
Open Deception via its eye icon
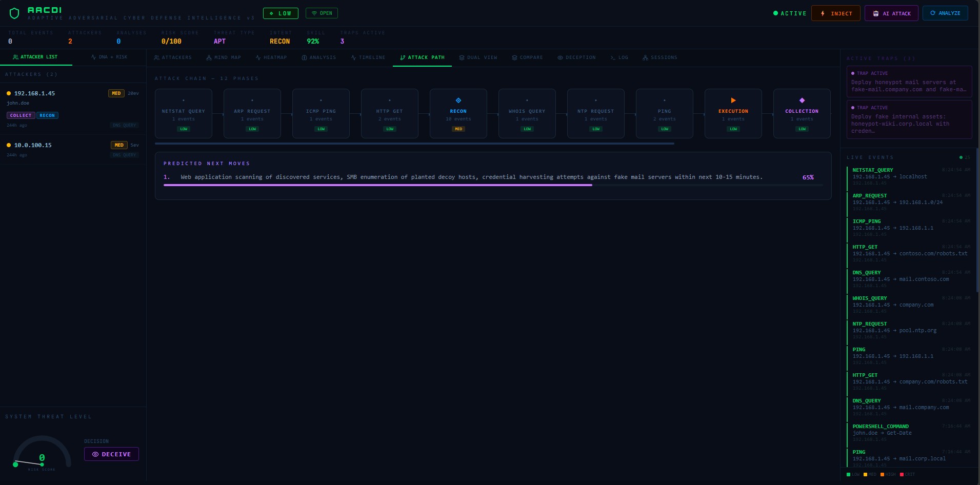click(x=561, y=57)
